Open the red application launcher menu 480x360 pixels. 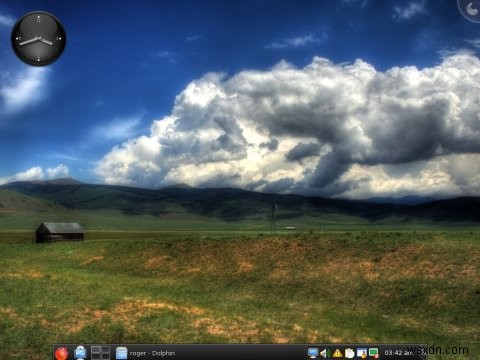click(x=61, y=353)
